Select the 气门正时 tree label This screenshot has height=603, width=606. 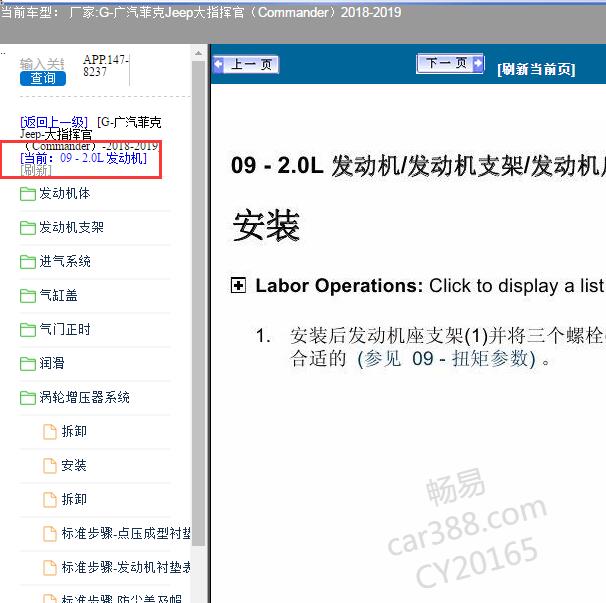(65, 329)
